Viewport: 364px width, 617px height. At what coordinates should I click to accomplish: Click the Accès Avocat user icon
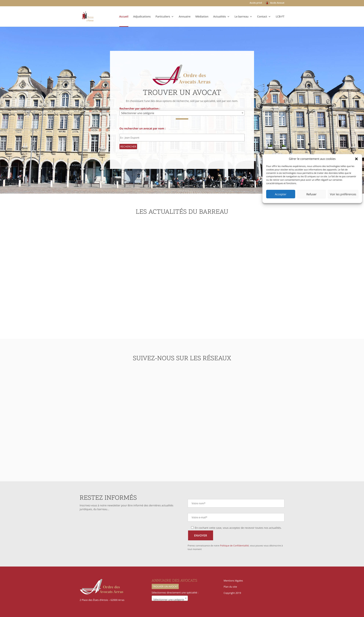tap(267, 3)
